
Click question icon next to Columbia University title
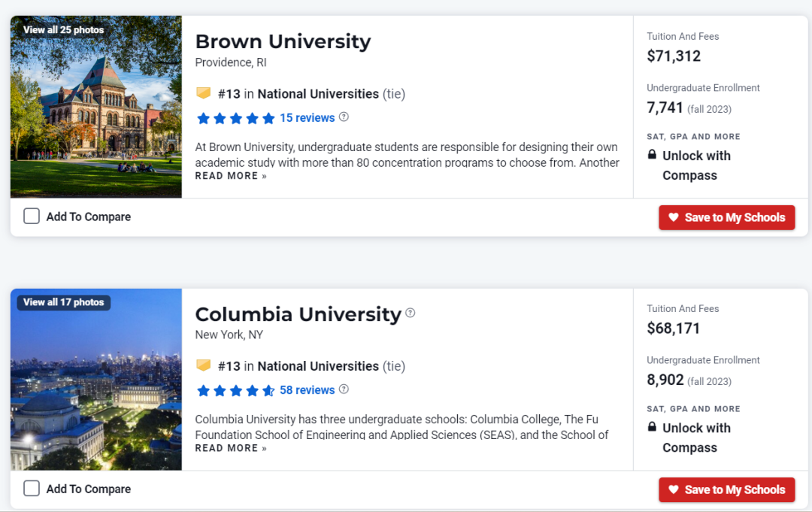[411, 313]
